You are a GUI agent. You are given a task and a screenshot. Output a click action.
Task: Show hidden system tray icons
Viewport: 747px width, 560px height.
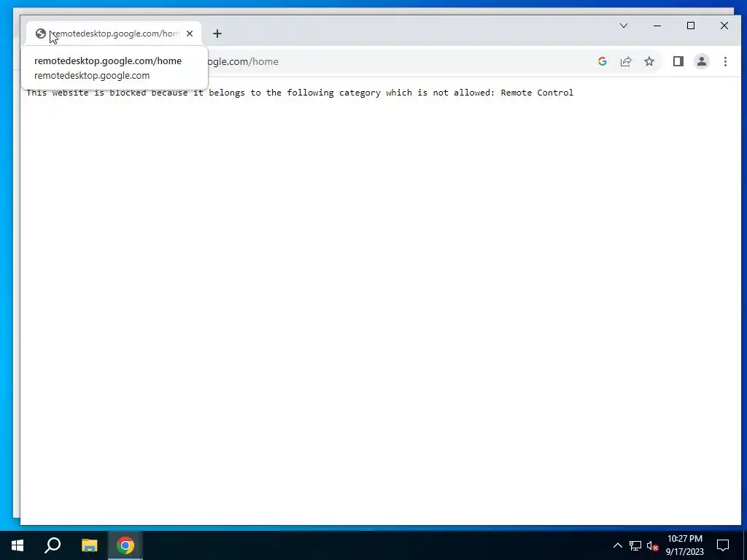617,545
